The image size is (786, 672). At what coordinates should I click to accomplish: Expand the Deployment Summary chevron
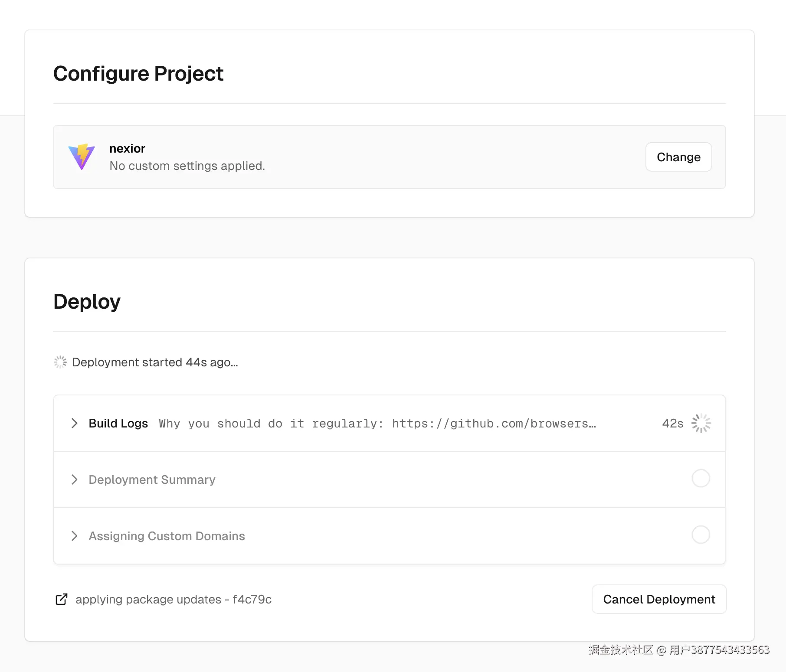(75, 480)
